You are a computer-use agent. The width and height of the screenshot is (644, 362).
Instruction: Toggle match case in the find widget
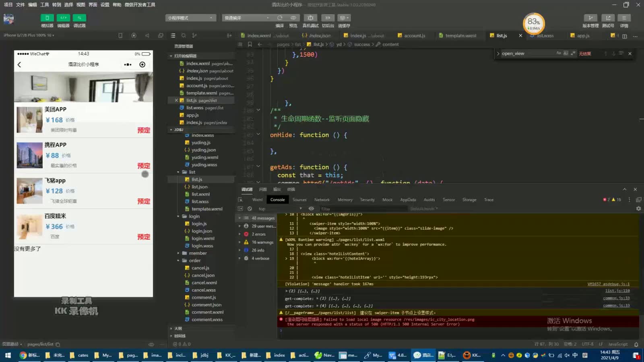pos(559,53)
